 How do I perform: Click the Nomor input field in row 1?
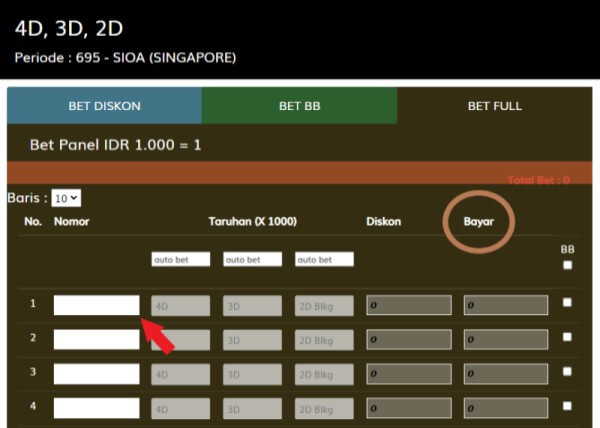point(96,305)
